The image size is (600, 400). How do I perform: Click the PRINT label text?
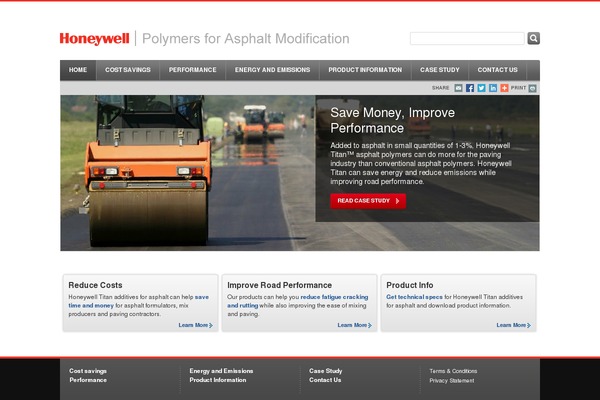coord(518,88)
